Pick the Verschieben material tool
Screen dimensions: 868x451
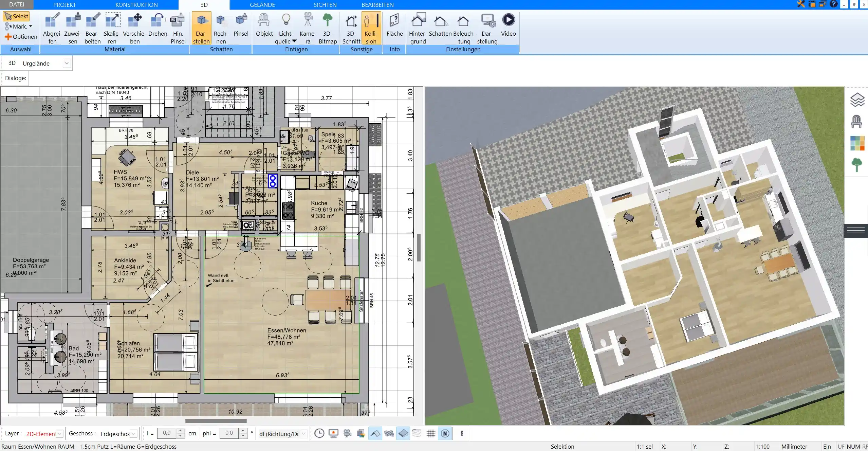pos(134,28)
